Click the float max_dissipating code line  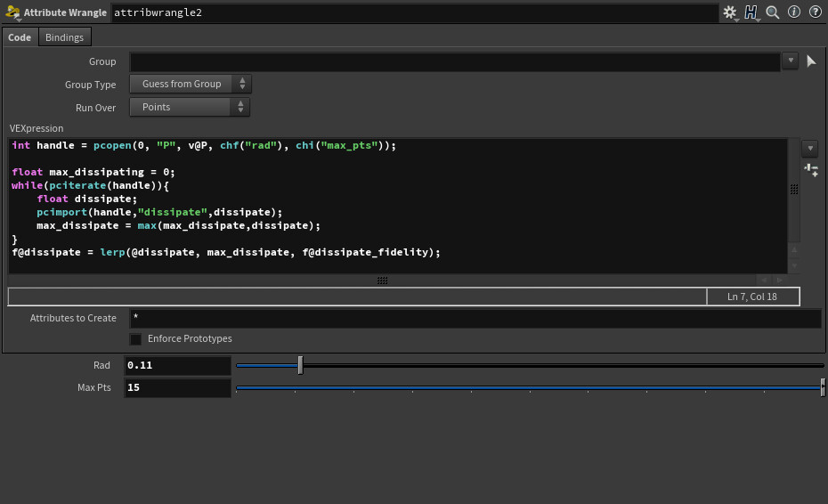pyautogui.click(x=93, y=172)
